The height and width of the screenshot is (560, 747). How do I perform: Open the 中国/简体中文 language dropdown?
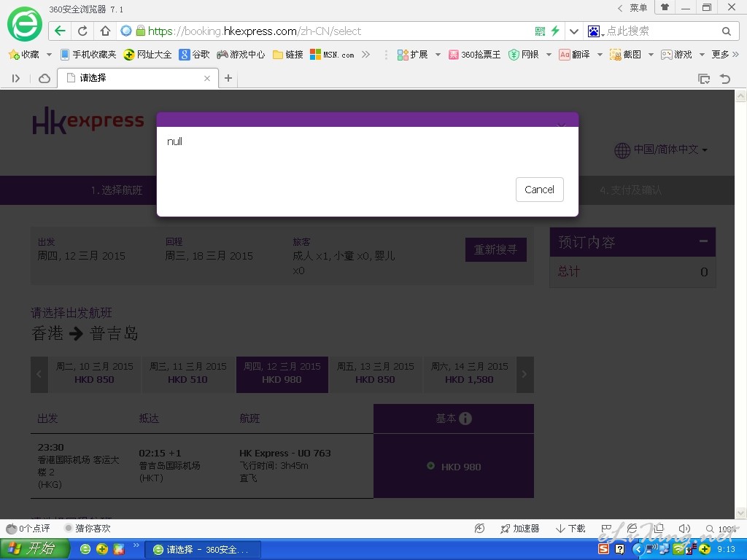(x=661, y=150)
